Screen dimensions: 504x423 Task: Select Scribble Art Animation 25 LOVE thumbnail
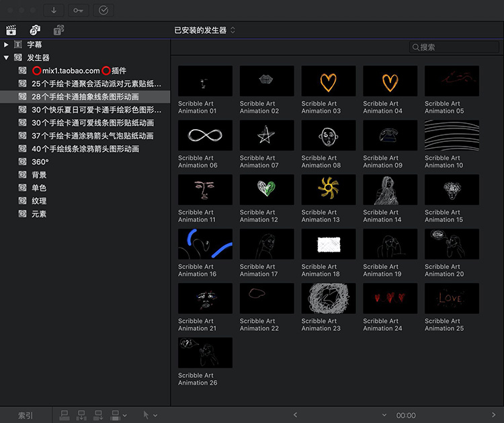[x=452, y=298]
